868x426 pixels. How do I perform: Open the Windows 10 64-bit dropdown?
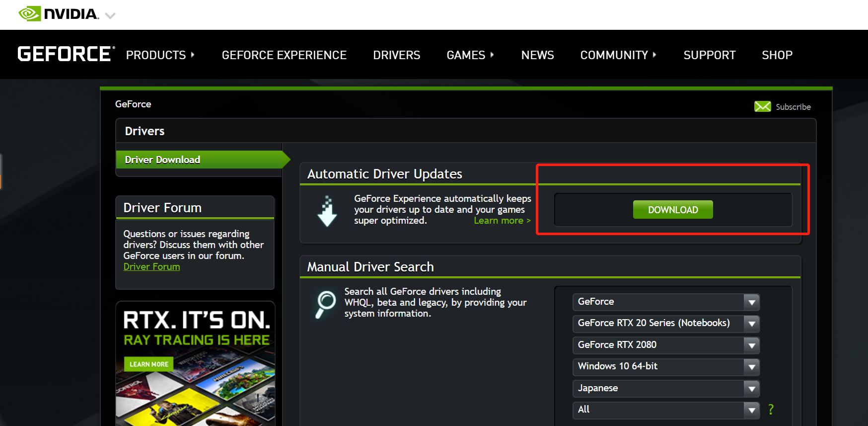tap(666, 366)
